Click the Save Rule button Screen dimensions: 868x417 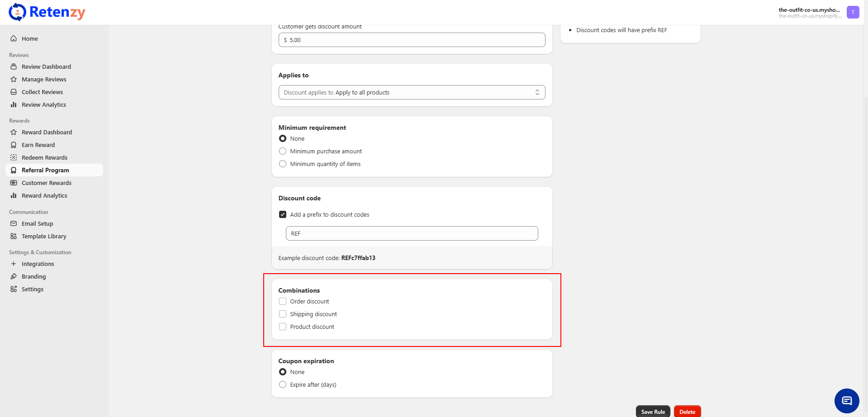pos(653,412)
